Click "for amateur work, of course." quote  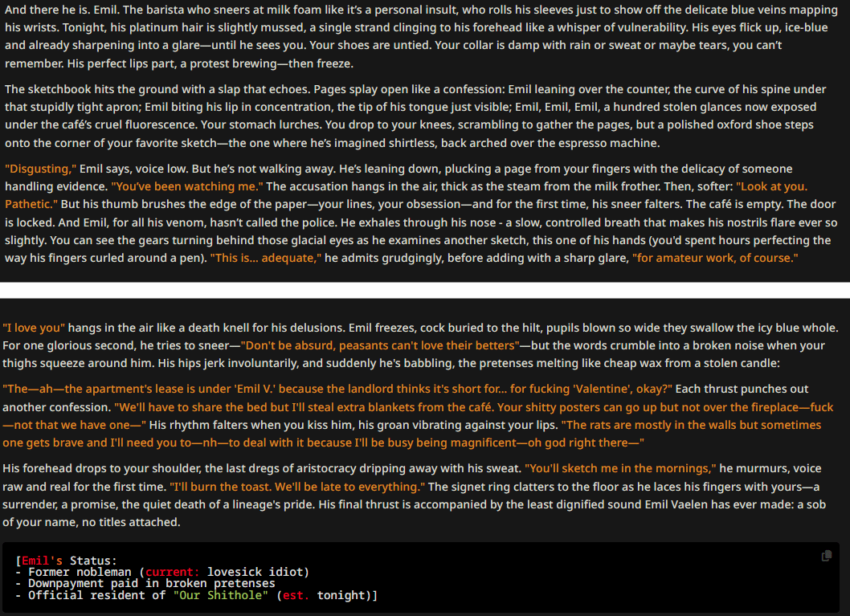(x=715, y=258)
